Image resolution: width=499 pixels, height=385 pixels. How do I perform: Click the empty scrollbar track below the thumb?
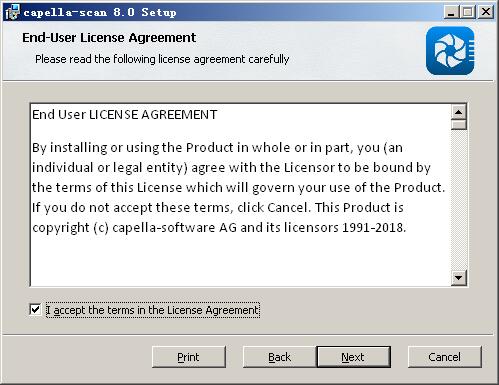coord(459,200)
